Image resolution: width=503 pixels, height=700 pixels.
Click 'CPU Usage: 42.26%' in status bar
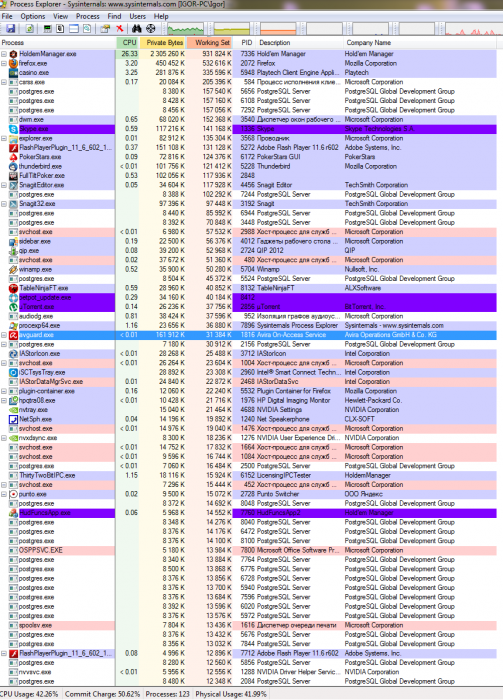pos(29,694)
